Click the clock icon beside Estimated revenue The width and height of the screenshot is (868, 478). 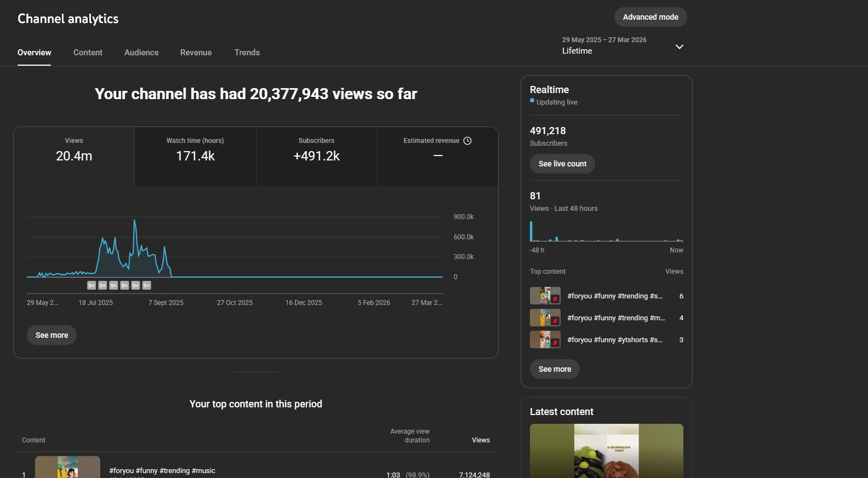467,141
